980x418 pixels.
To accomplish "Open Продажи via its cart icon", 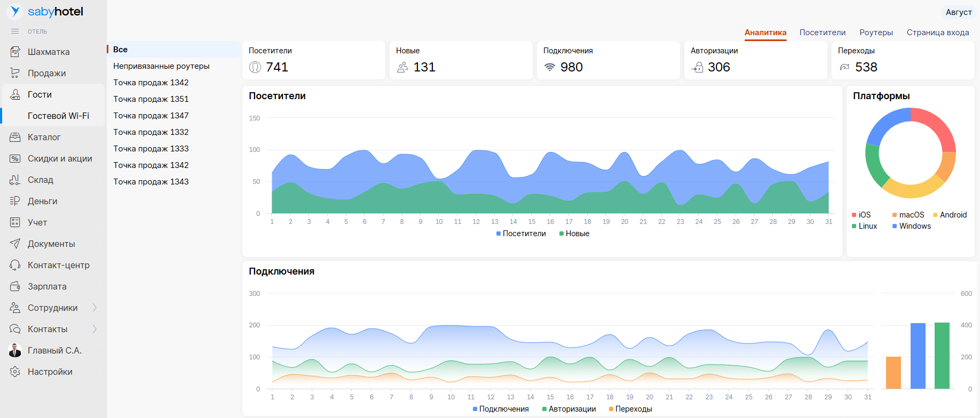I will [x=15, y=73].
